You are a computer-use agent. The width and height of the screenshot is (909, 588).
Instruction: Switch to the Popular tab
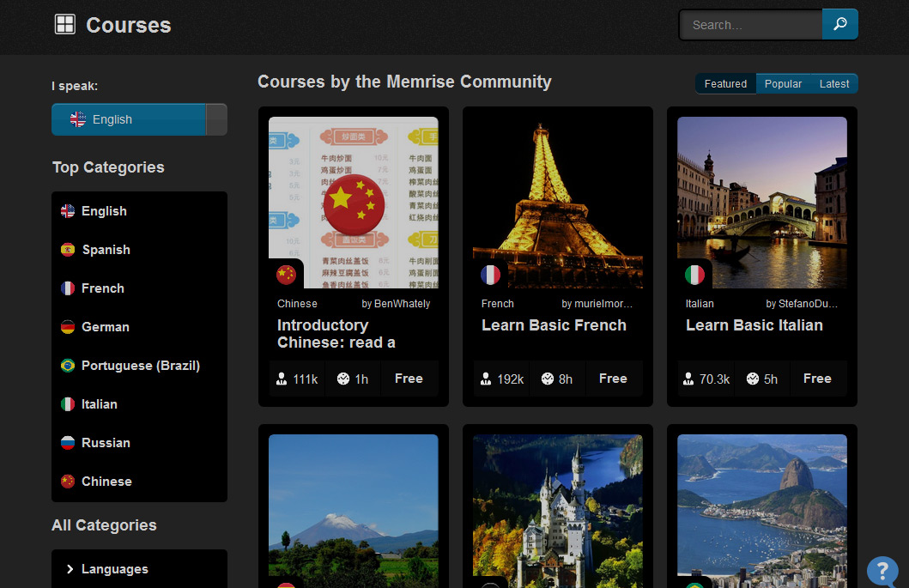pos(783,83)
